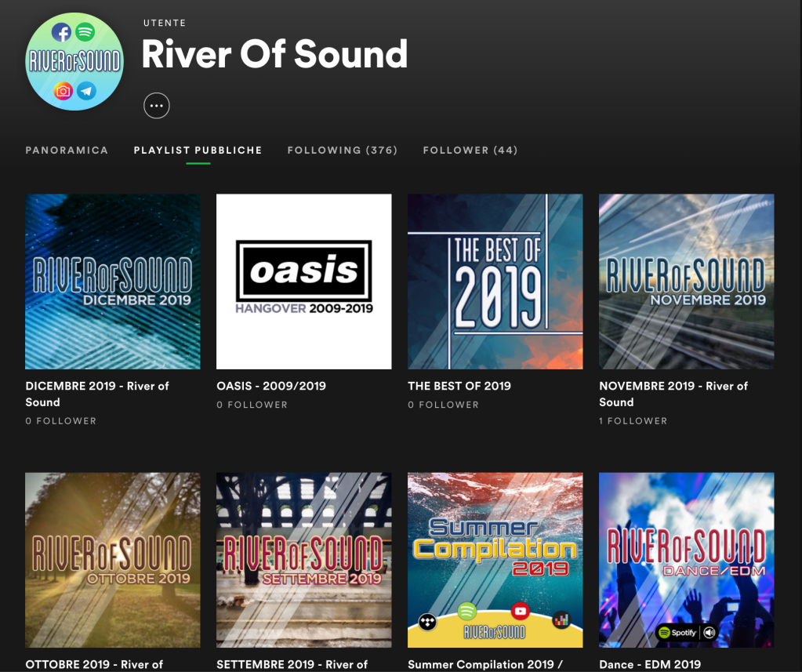Select the Ottobre 2019 playlist cover
Screen dimensions: 802x672
coord(113,560)
